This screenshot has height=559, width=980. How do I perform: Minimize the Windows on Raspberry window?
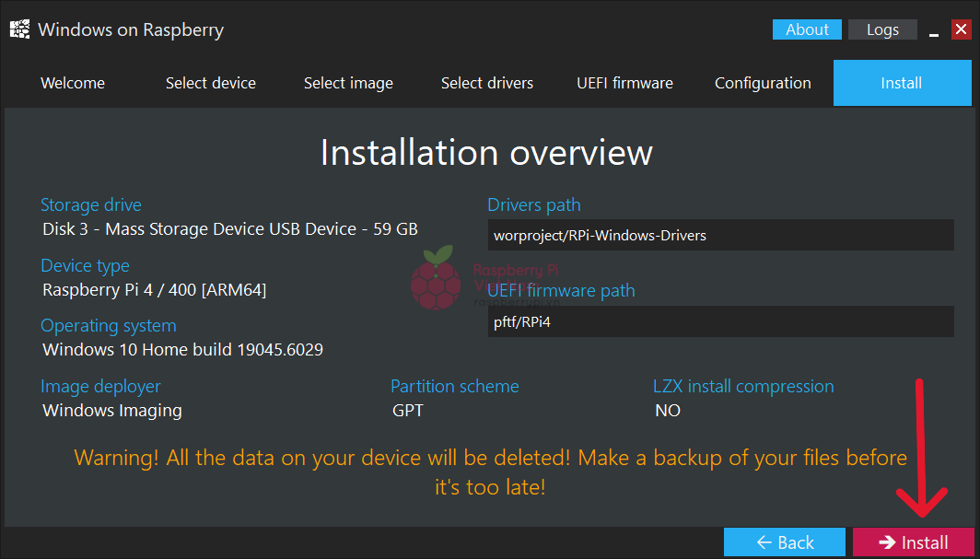click(934, 30)
